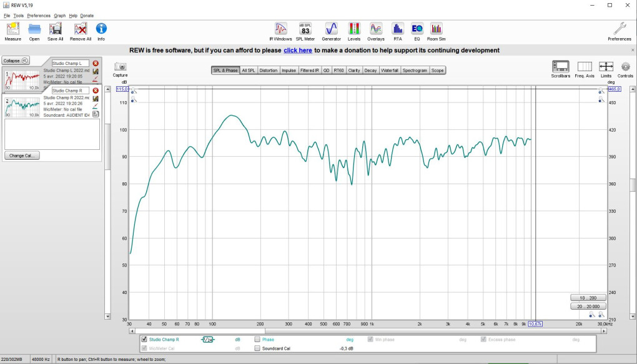Viewport: 637px width, 364px height.
Task: Open the Levels meter tool
Action: click(x=354, y=29)
